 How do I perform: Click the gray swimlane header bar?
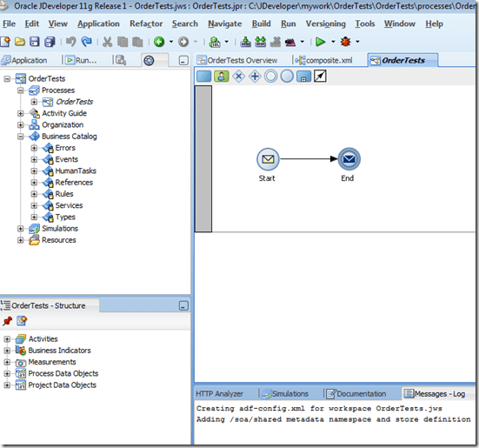(203, 159)
